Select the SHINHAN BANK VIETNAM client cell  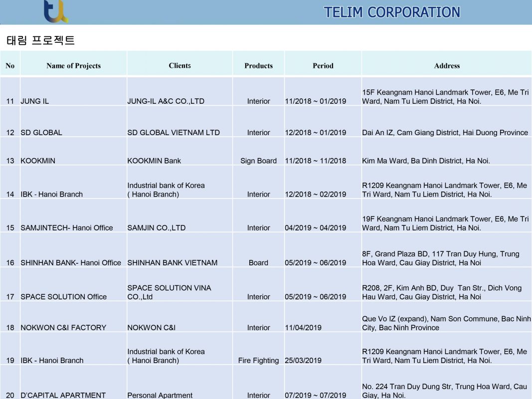pyautogui.click(x=172, y=263)
